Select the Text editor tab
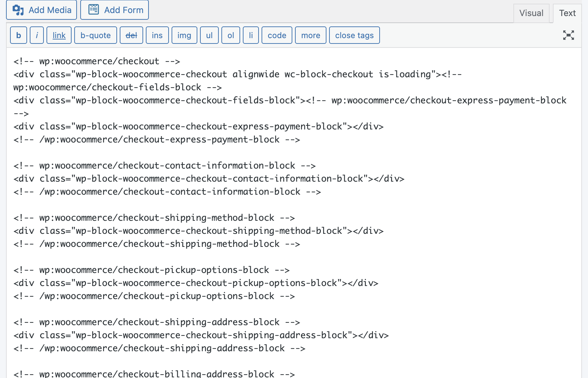The width and height of the screenshot is (588, 378). pos(567,13)
